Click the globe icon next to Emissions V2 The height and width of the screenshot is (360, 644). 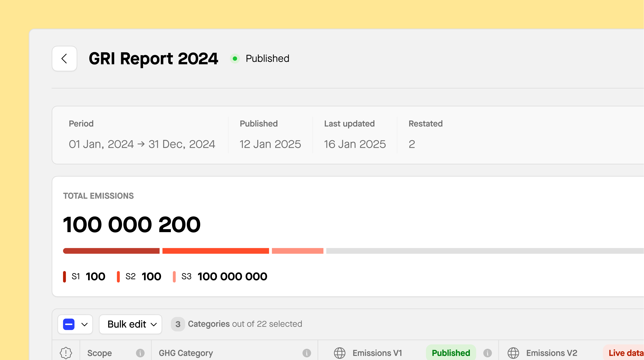[513, 353]
